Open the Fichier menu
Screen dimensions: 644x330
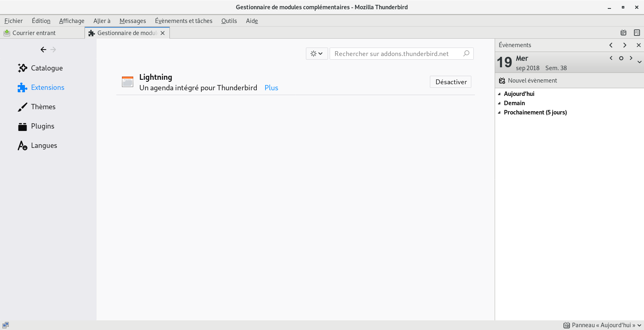tap(14, 21)
